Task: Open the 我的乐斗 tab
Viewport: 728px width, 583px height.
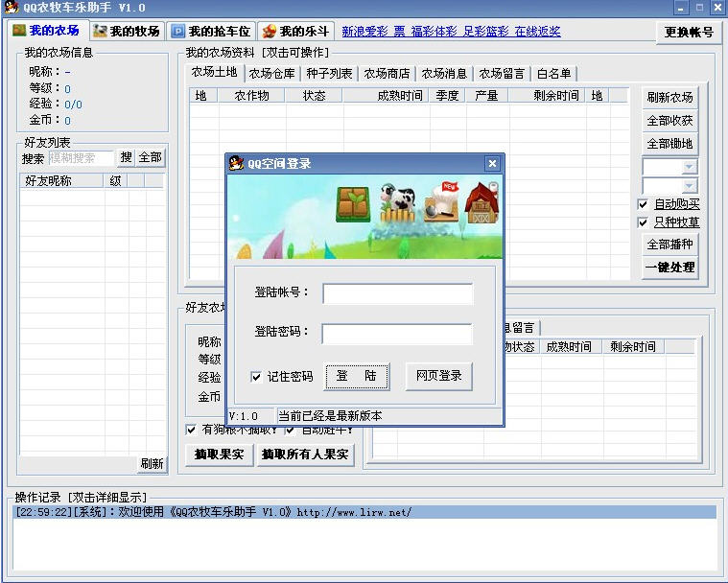Action: coord(295,31)
